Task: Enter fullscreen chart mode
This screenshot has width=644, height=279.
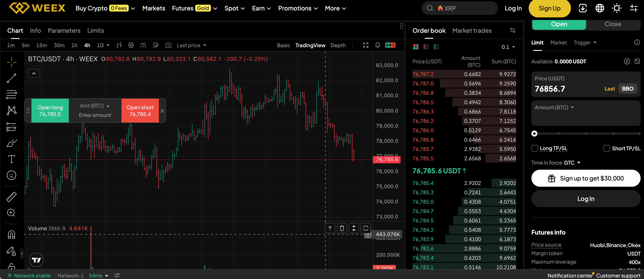Action: 366,45
